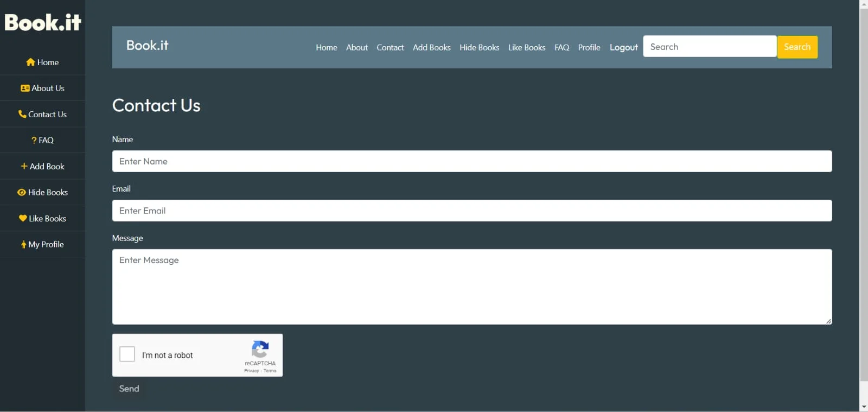This screenshot has width=868, height=412.
Task: Click the house icon beside Home in sidebar
Action: [x=30, y=62]
